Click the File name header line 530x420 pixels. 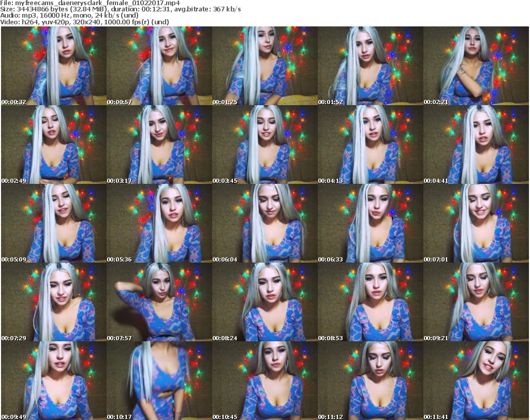90,3
